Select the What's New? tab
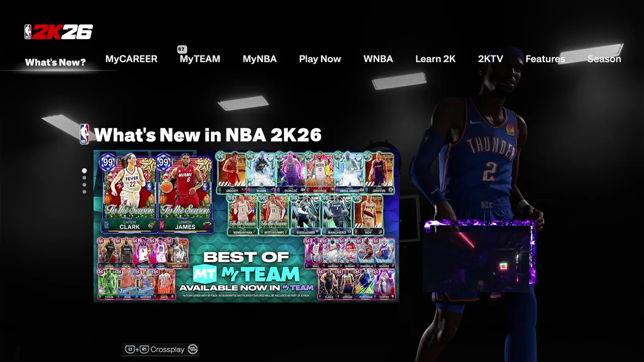 point(55,62)
